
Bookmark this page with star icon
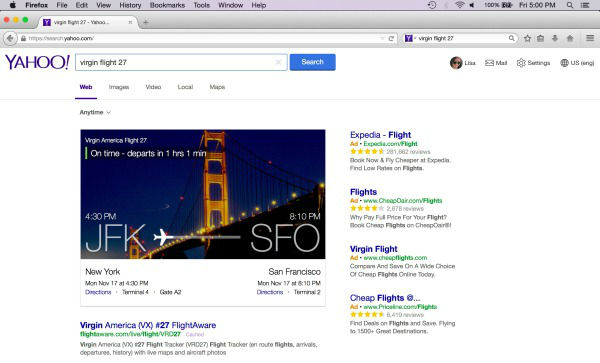[x=528, y=38]
